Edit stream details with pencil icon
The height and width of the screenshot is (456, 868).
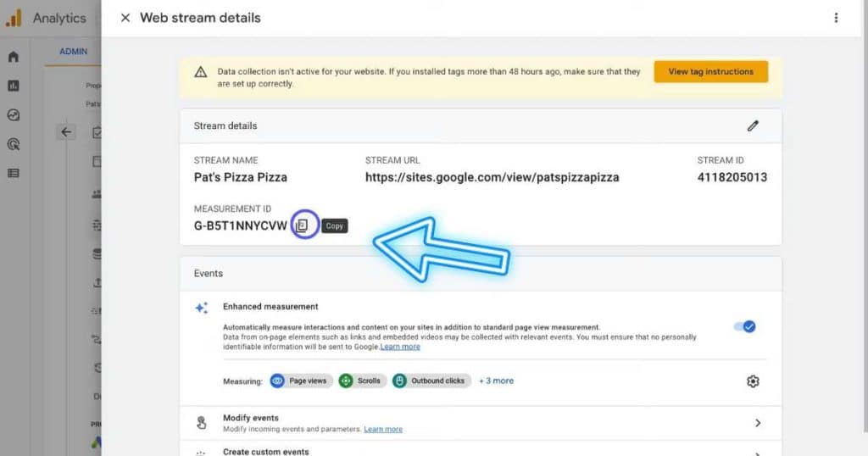click(753, 126)
